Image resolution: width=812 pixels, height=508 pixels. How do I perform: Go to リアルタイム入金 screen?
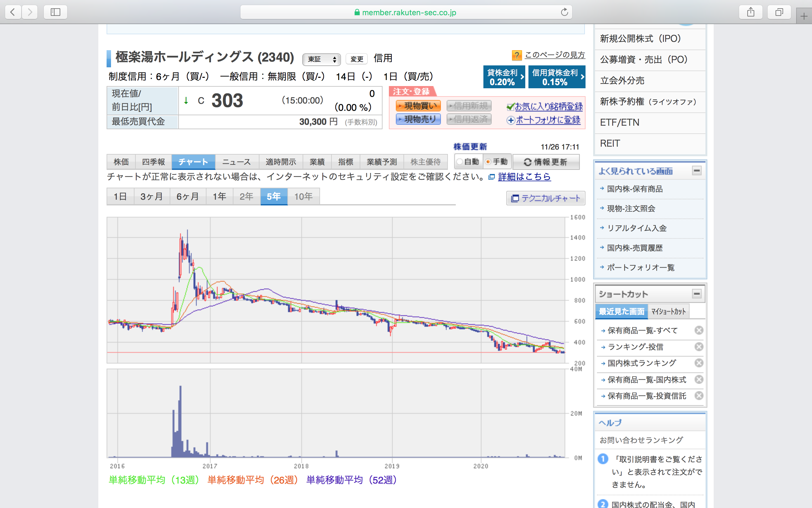coord(637,229)
